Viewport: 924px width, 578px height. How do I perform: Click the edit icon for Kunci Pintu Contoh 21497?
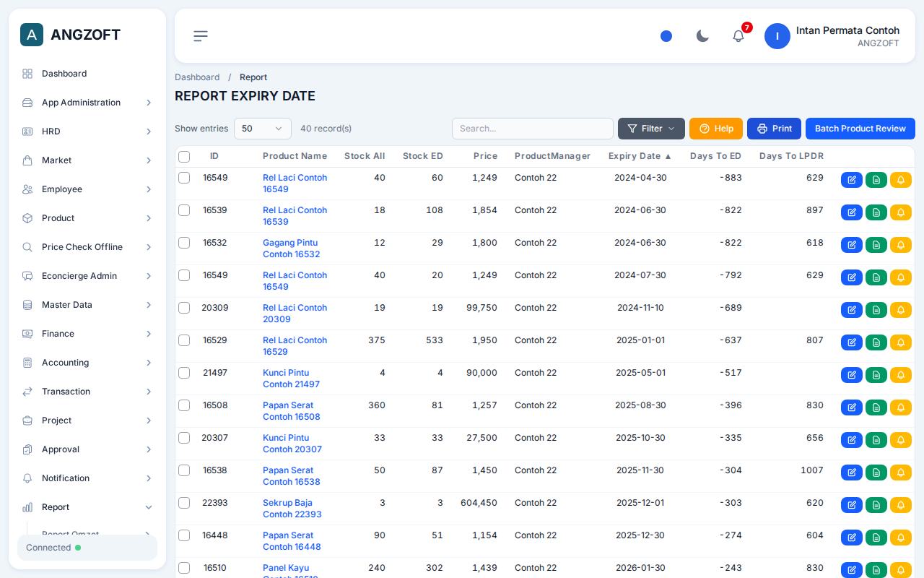click(852, 375)
